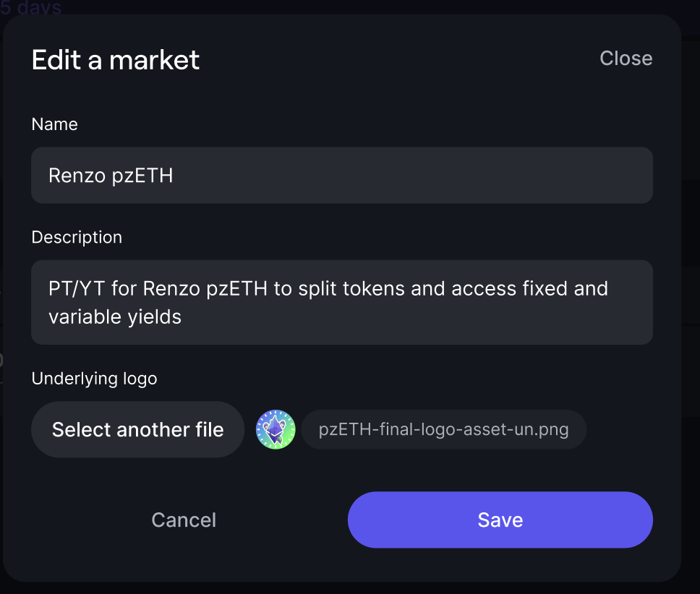Click the pzETH logo preview icon
The width and height of the screenshot is (700, 594).
coord(276,430)
